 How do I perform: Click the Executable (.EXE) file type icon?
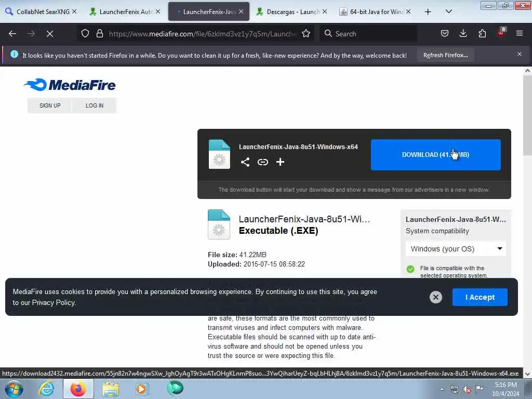click(x=219, y=224)
